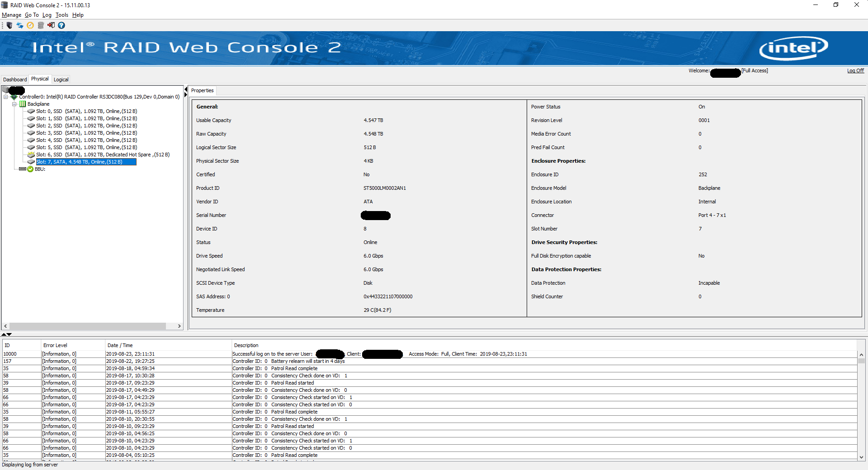Select log entry 157 battery relearn
The image size is (868, 470).
(x=429, y=361)
